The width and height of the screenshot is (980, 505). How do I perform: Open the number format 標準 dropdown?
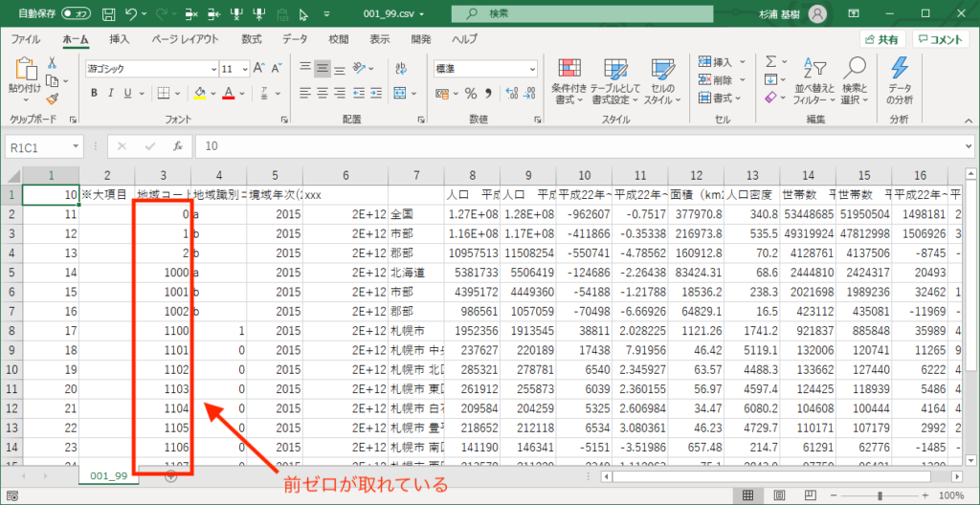[x=532, y=69]
